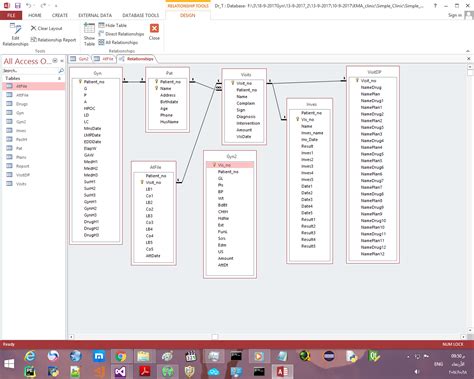Switch to the HOME ribbon tab
Image resolution: width=474 pixels, height=379 pixels.
click(x=35, y=15)
